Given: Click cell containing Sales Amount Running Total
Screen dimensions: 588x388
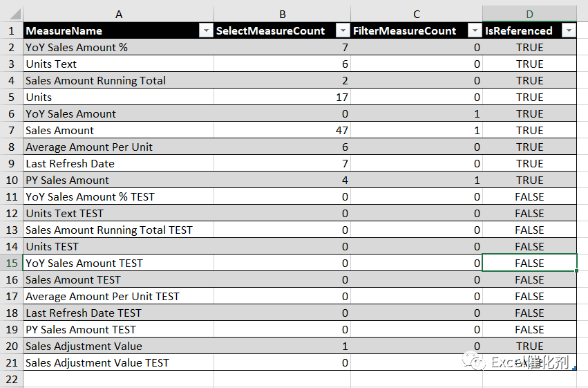Looking at the screenshot, I should tap(119, 81).
